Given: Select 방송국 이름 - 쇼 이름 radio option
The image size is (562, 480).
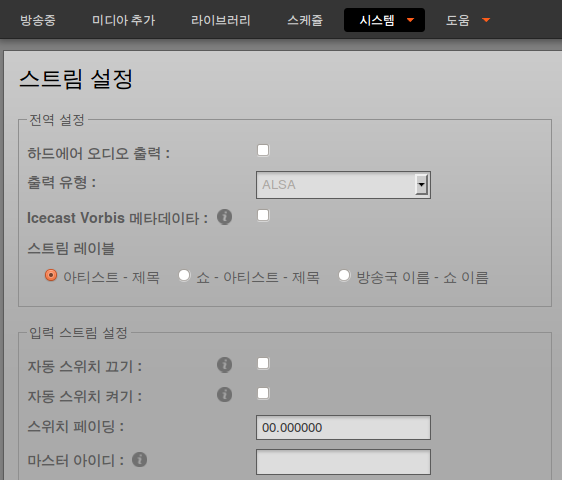Looking at the screenshot, I should (344, 275).
